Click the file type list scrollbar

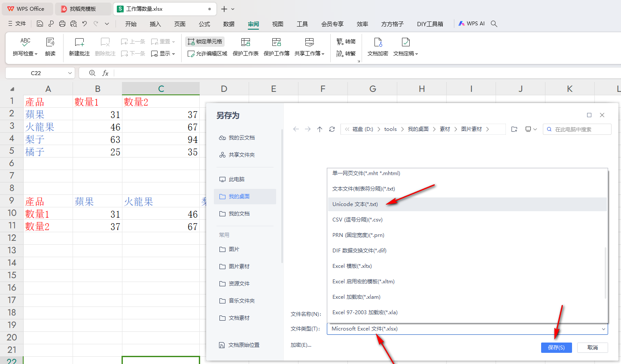pyautogui.click(x=606, y=273)
